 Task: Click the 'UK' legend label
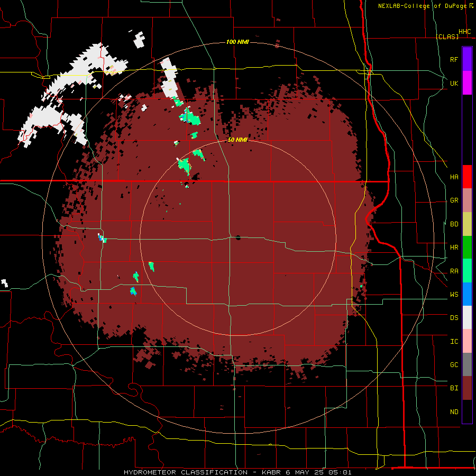pyautogui.click(x=454, y=83)
